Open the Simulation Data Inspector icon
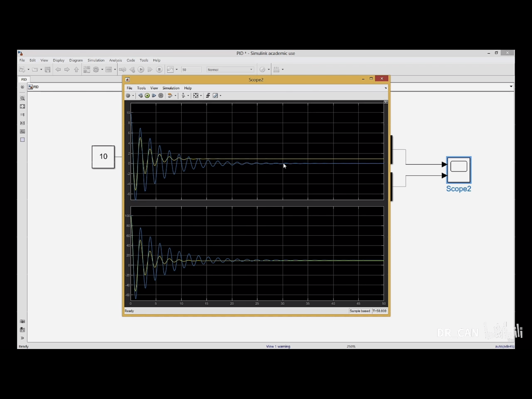 pos(170,70)
